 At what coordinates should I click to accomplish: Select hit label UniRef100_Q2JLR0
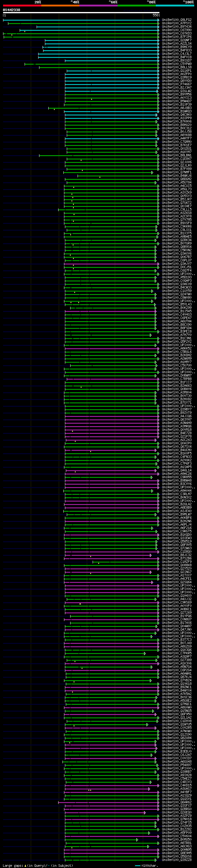tap(177, 165)
